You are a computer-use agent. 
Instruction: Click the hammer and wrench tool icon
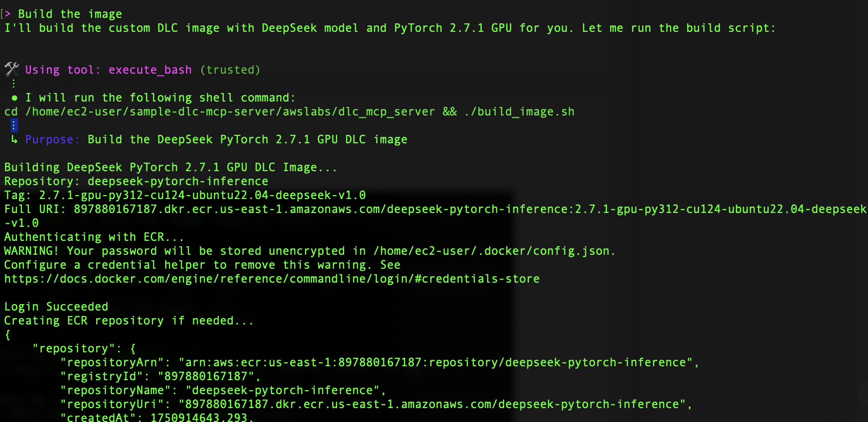[x=12, y=69]
